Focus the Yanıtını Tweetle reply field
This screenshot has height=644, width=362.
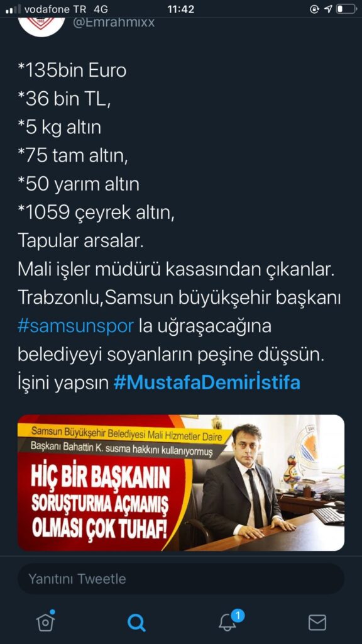click(x=181, y=579)
